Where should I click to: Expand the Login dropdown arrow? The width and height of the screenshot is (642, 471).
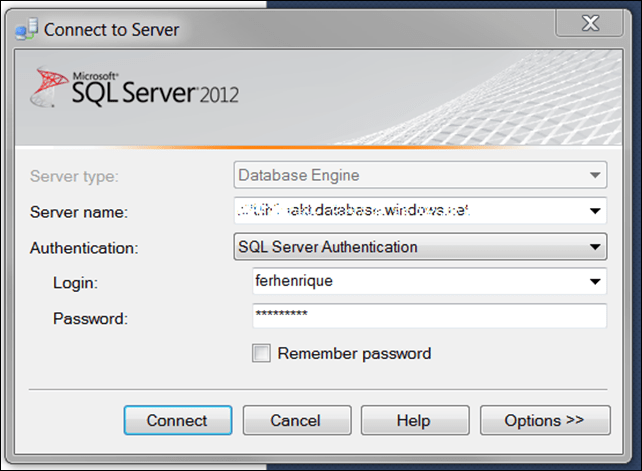(x=596, y=282)
